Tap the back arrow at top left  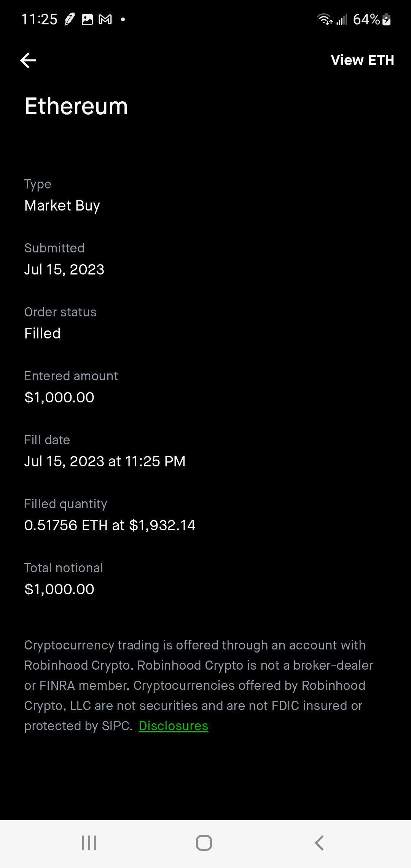28,60
